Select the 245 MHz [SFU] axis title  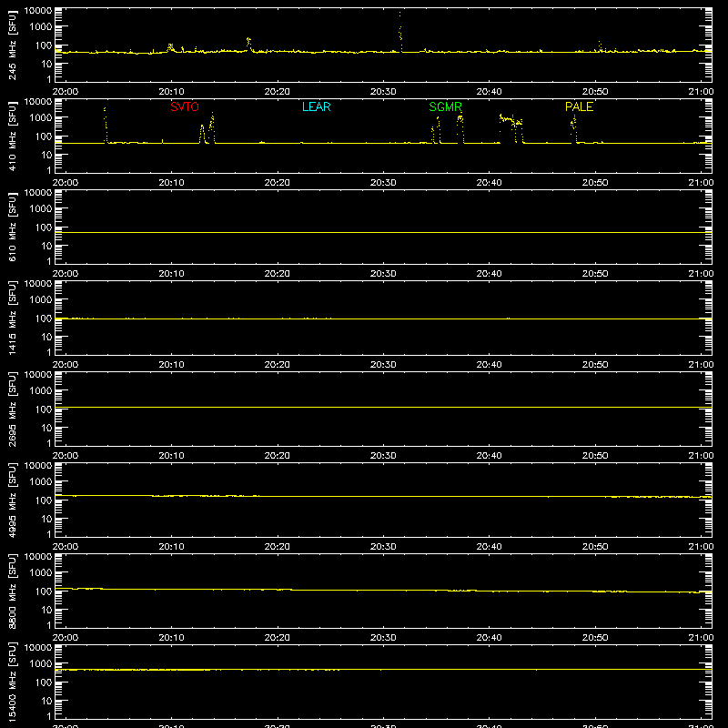click(12, 45)
